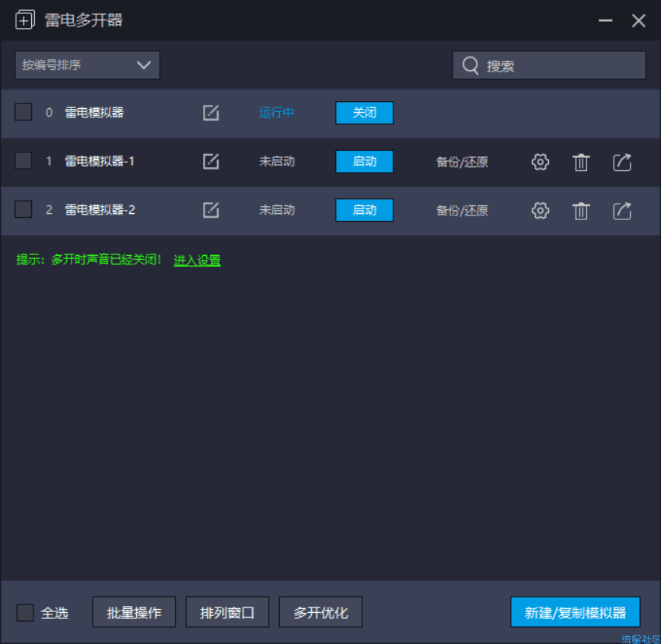The height and width of the screenshot is (644, 661).
Task: Create desktop shortcut for 雷电模拟器-2
Action: point(622,211)
